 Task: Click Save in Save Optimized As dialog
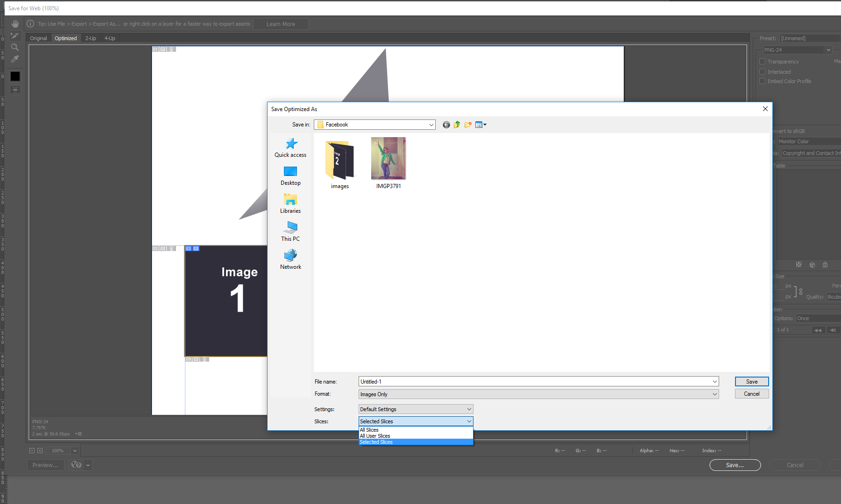(x=752, y=382)
